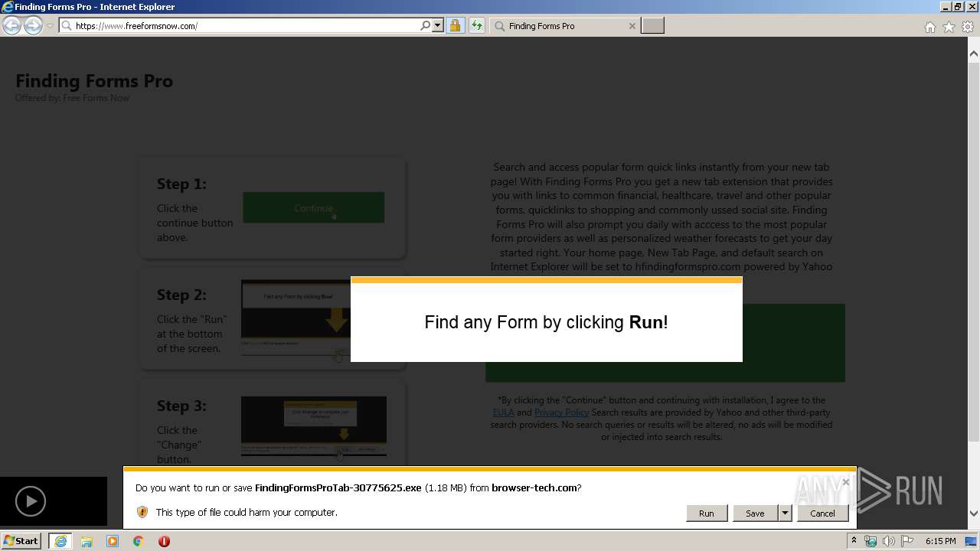Image resolution: width=980 pixels, height=551 pixels.
Task: Open Favorites star icon
Action: [949, 27]
